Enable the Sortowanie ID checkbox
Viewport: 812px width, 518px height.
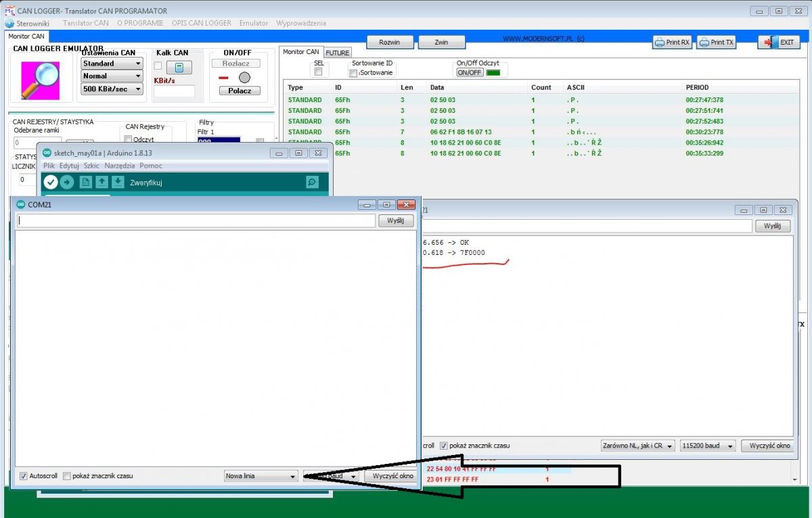tap(353, 73)
